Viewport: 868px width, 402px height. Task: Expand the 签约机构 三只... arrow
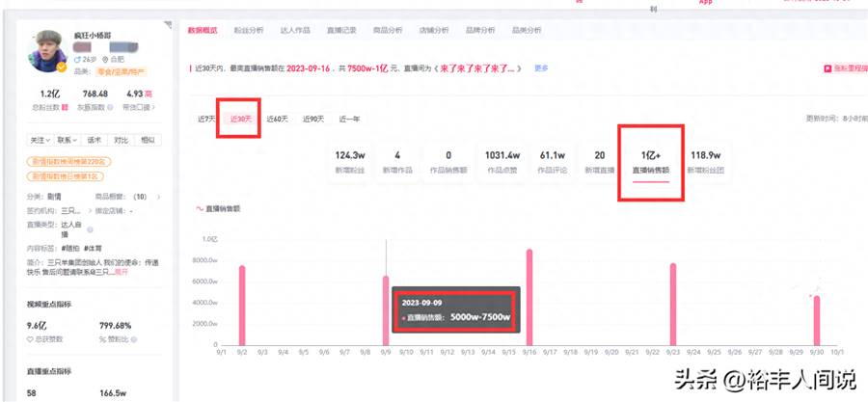(x=91, y=211)
